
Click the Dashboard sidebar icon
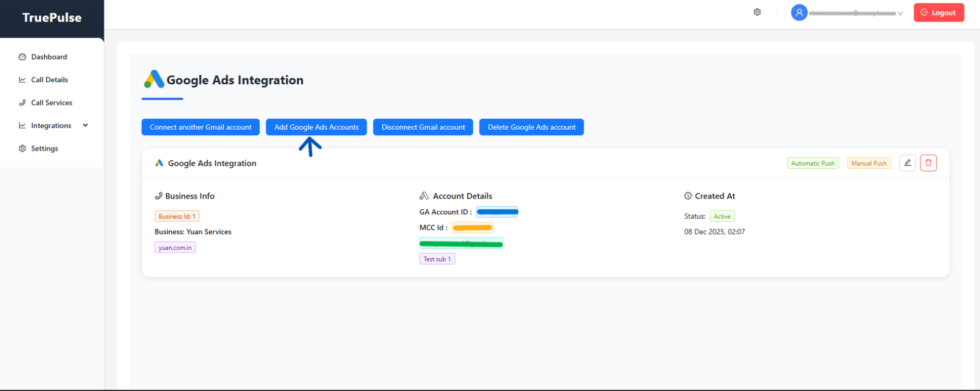pos(22,57)
